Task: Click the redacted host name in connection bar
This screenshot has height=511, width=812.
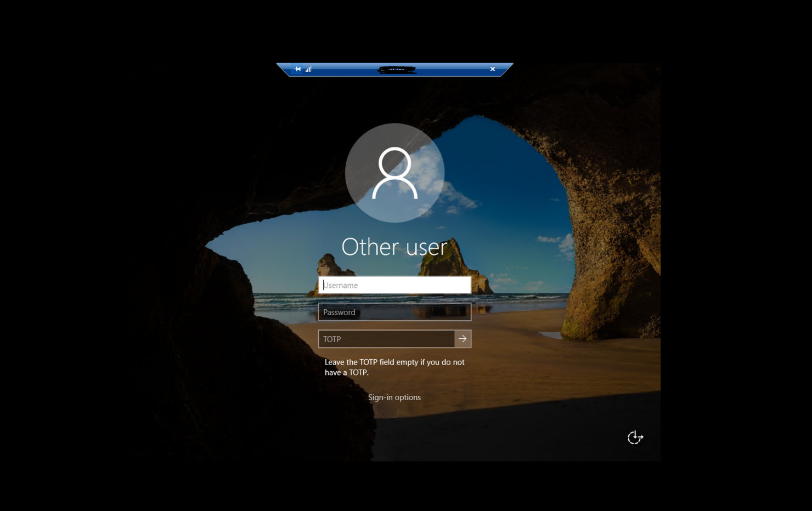Action: (397, 70)
